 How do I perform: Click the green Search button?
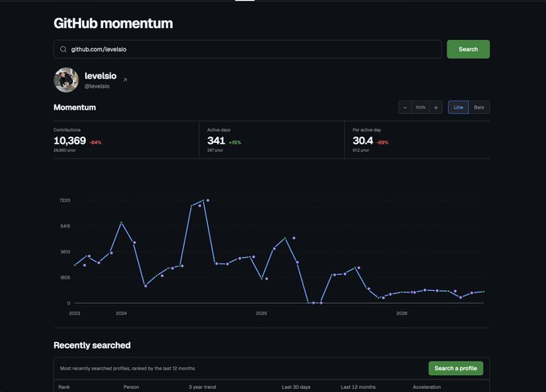click(x=468, y=49)
